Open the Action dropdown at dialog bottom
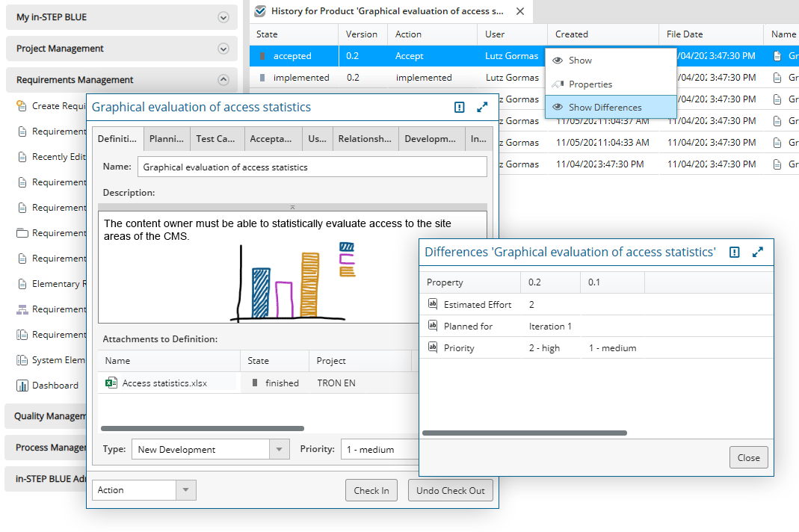Screen dimensions: 799x532 tap(185, 490)
